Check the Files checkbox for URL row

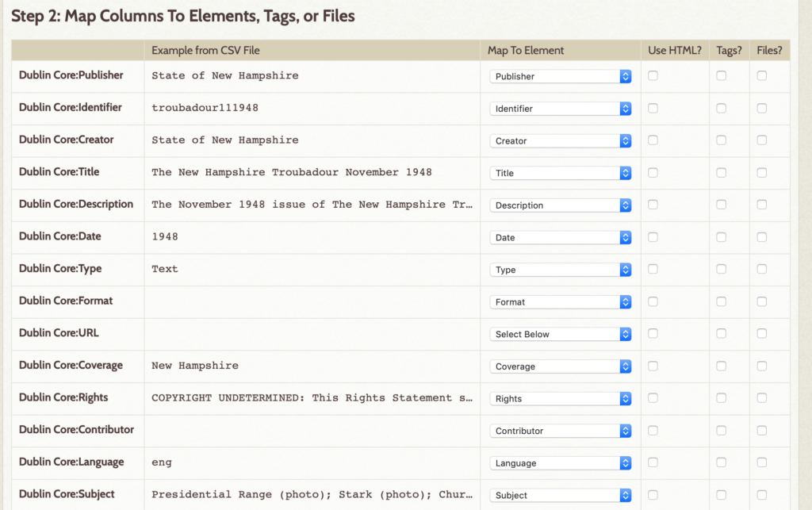tap(762, 333)
